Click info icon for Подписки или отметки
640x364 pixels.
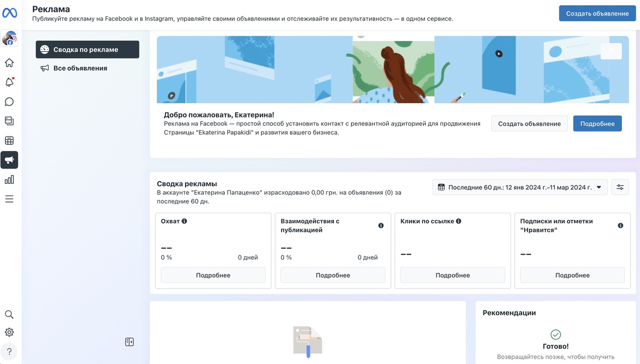(620, 226)
